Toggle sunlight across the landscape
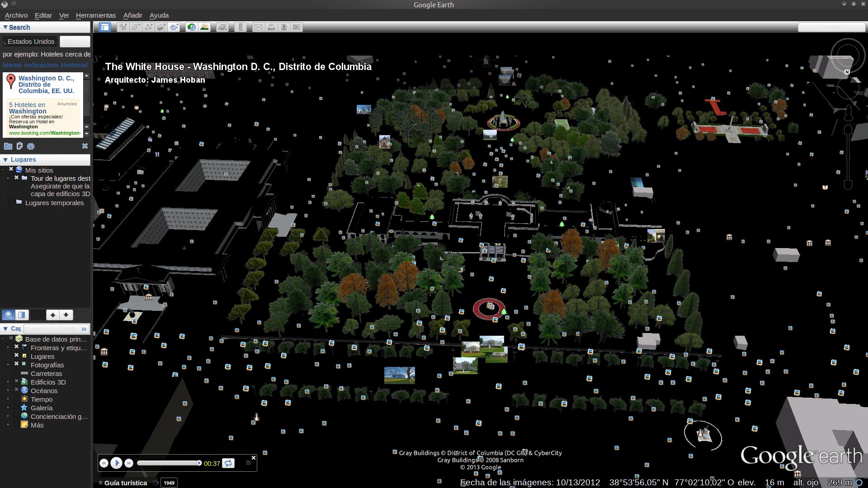Viewport: 868px width, 488px height. tap(204, 27)
